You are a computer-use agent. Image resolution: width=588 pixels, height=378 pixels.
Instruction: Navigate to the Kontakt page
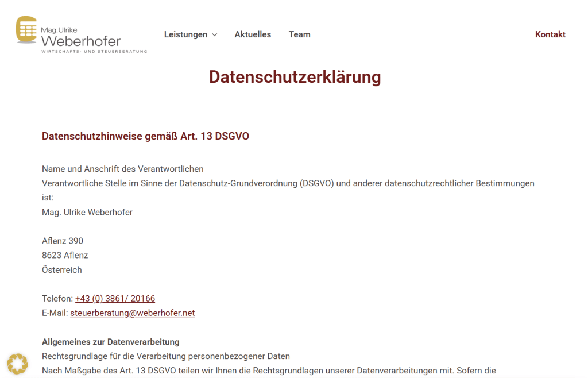(x=550, y=34)
